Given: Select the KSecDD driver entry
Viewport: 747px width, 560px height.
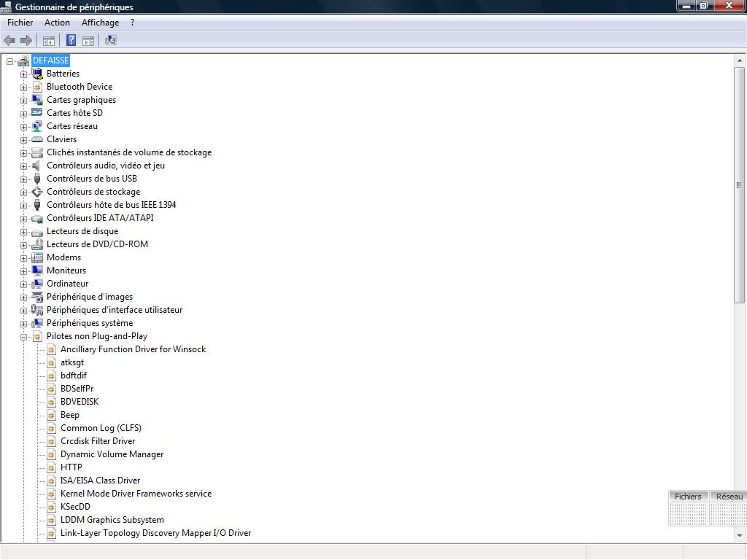Looking at the screenshot, I should (x=75, y=507).
